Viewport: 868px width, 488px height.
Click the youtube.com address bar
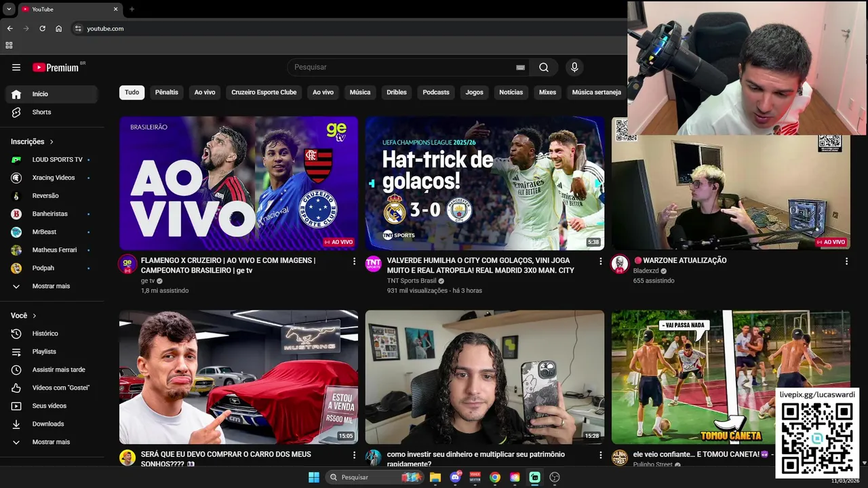[349, 28]
